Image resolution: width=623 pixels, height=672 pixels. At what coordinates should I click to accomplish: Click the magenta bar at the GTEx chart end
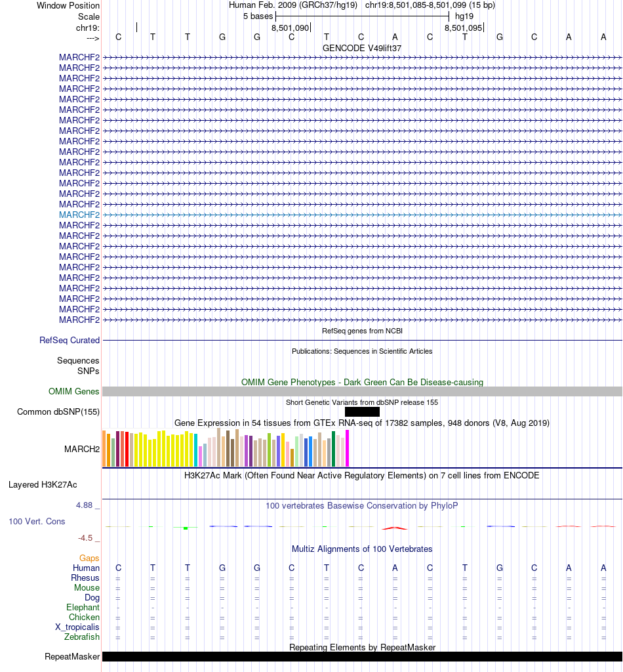tap(348, 448)
